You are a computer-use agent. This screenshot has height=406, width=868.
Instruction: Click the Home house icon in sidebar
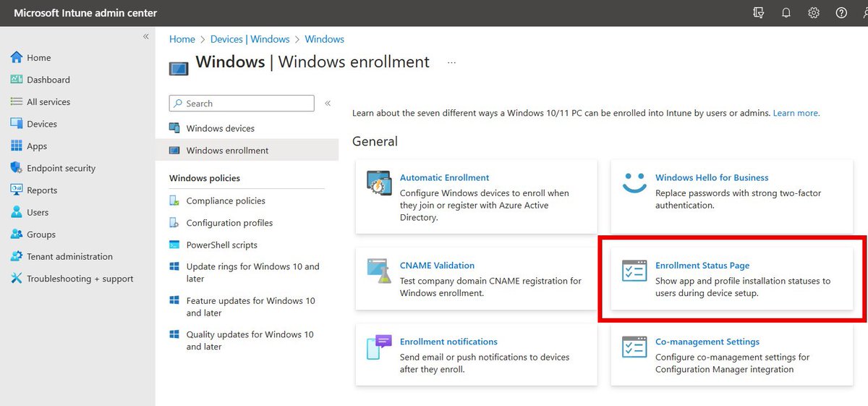tap(17, 57)
